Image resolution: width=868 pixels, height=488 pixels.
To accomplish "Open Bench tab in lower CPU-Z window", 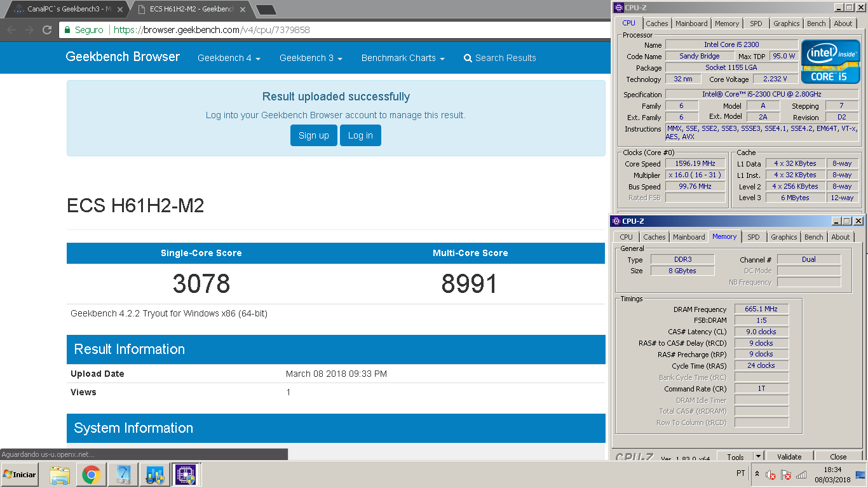I will (x=814, y=237).
